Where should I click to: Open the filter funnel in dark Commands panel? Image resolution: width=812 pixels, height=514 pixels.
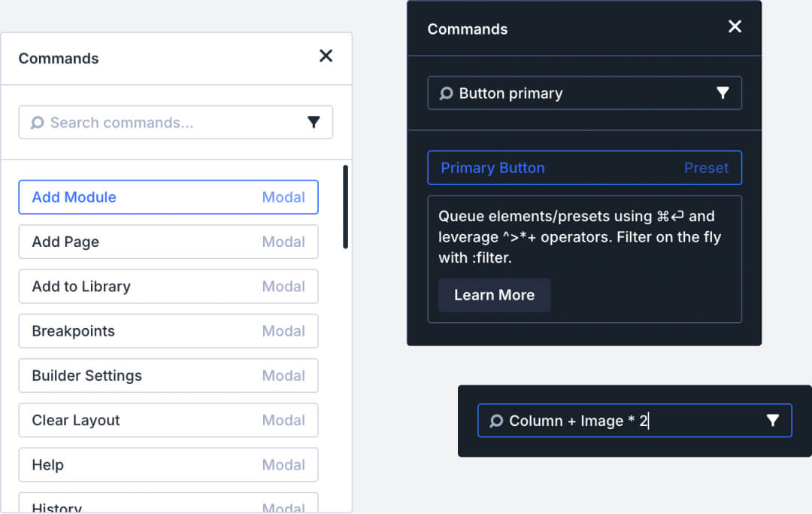723,93
